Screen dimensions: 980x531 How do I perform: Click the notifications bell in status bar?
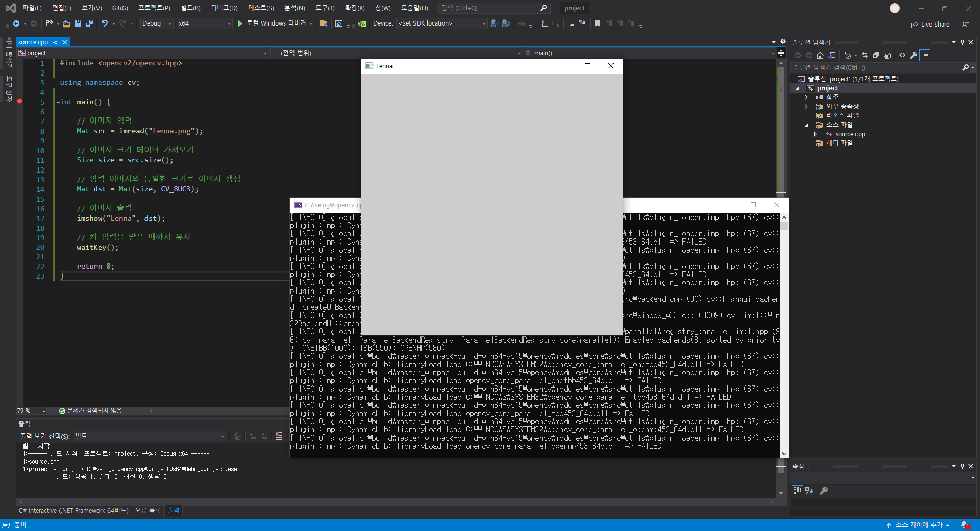[964, 525]
